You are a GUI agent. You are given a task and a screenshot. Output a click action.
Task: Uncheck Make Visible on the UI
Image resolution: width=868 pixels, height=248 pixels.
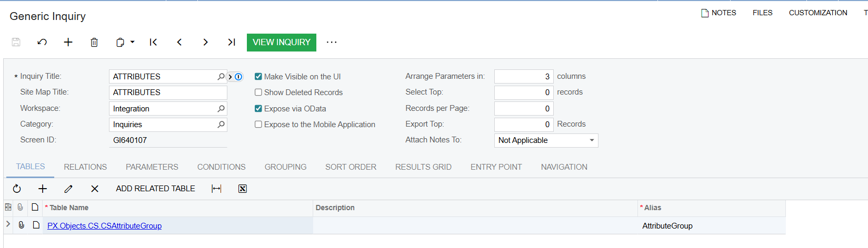[258, 77]
